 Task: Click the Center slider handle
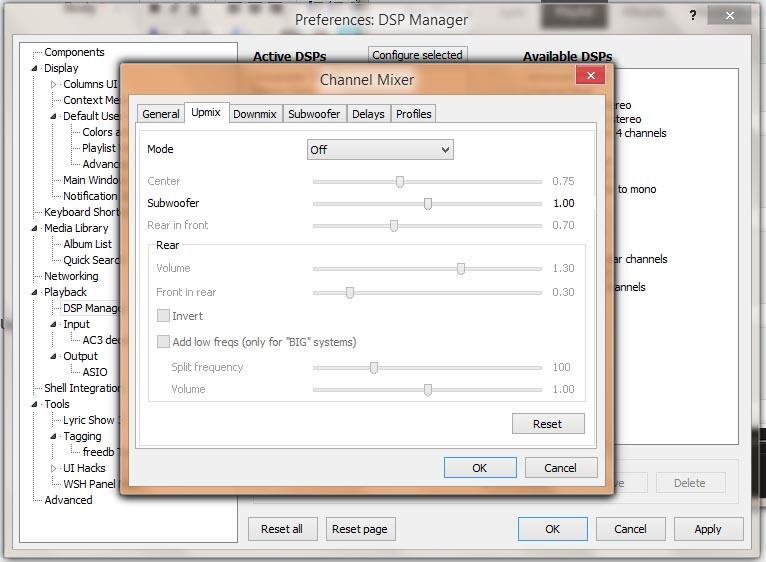(x=400, y=181)
